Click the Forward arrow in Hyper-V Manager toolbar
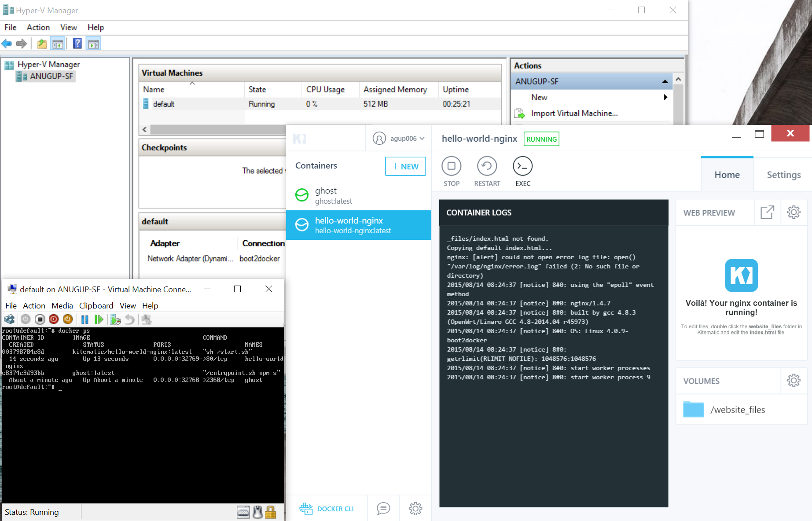 pos(21,44)
